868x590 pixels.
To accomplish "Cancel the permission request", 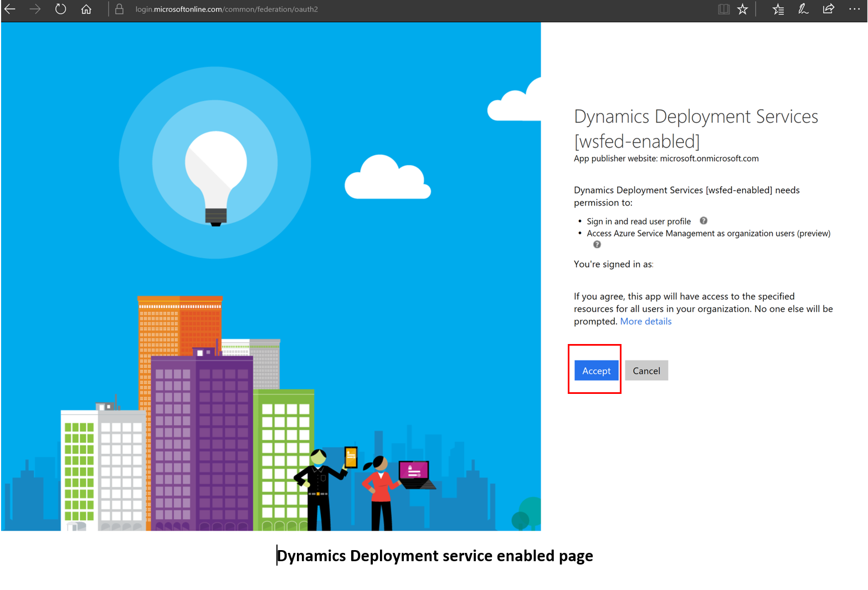I will pyautogui.click(x=646, y=370).
